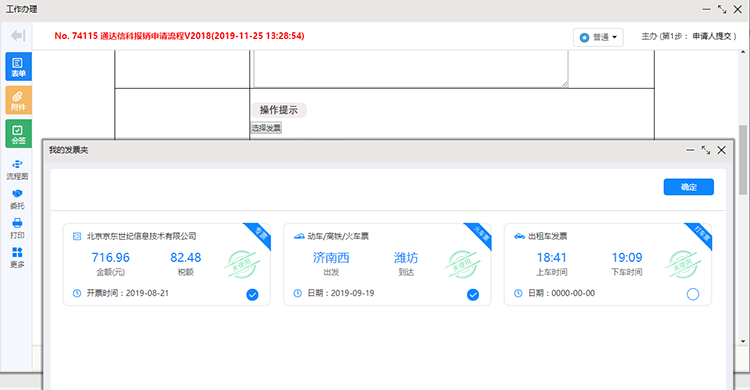Uncheck the 动车/高铁/火车票 ticket card

pyautogui.click(x=473, y=295)
